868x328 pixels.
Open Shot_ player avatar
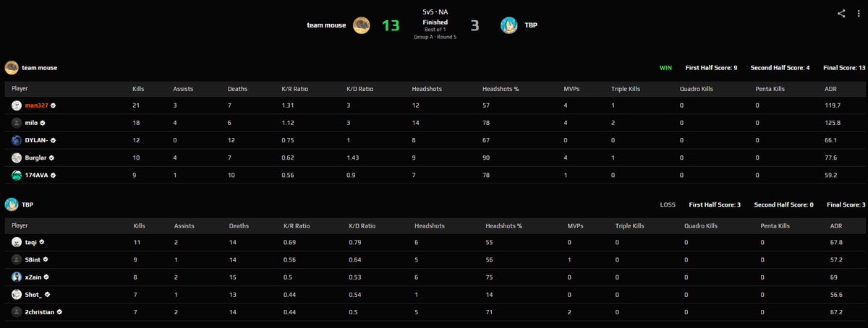pos(17,294)
